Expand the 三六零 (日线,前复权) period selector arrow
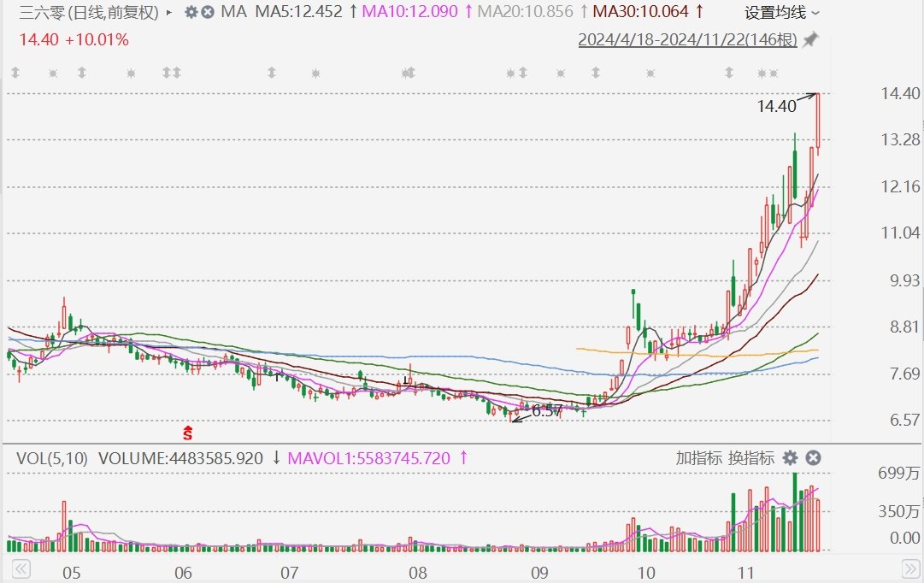Screen dimensions: 924x583 pos(170,12)
